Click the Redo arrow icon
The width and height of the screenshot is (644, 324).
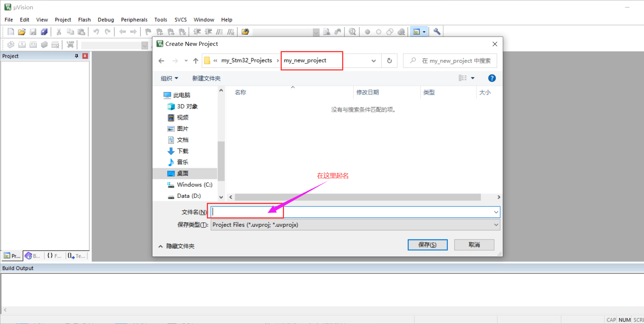point(107,32)
